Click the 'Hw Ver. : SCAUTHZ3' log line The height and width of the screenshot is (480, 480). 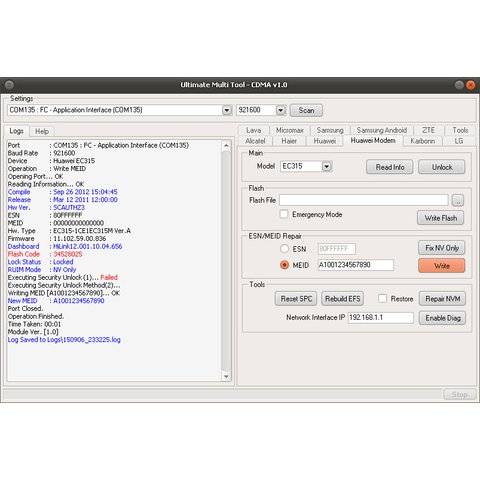pyautogui.click(x=46, y=207)
